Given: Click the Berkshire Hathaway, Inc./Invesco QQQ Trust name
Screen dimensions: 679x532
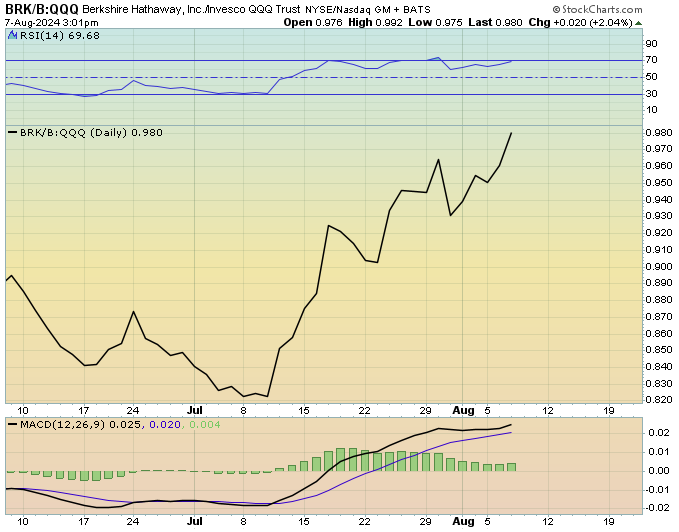Looking at the screenshot, I should (191, 9).
